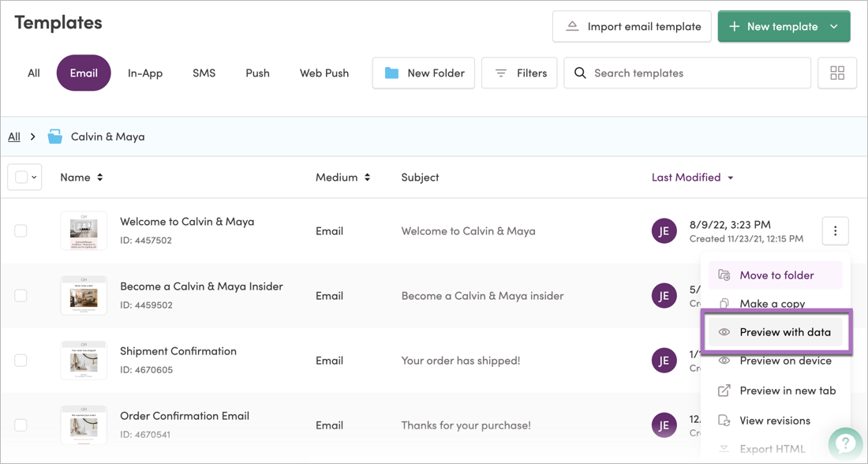The image size is (868, 464).
Task: Click the subject text 'Your order has shipped!'
Action: pyautogui.click(x=461, y=361)
